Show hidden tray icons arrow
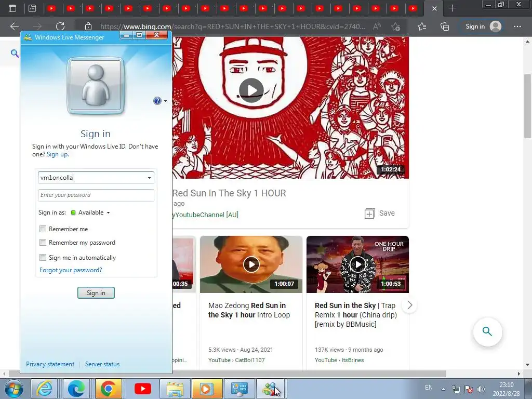The width and height of the screenshot is (532, 399). tap(443, 389)
